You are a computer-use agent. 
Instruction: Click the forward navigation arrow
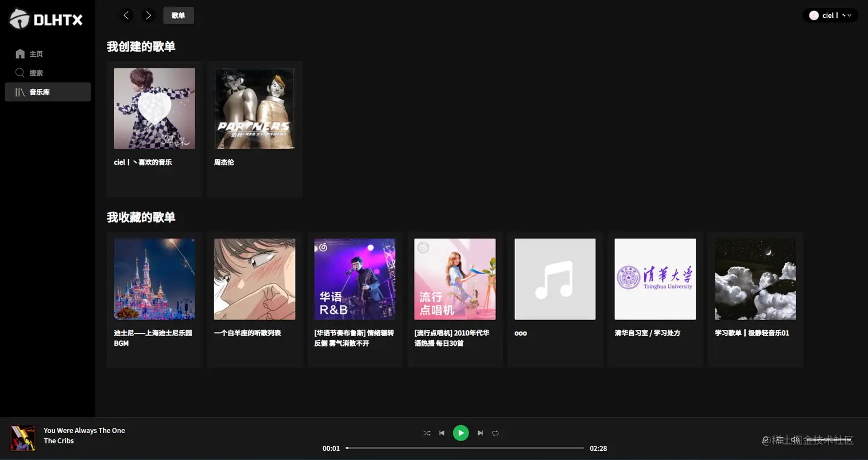[x=148, y=15]
